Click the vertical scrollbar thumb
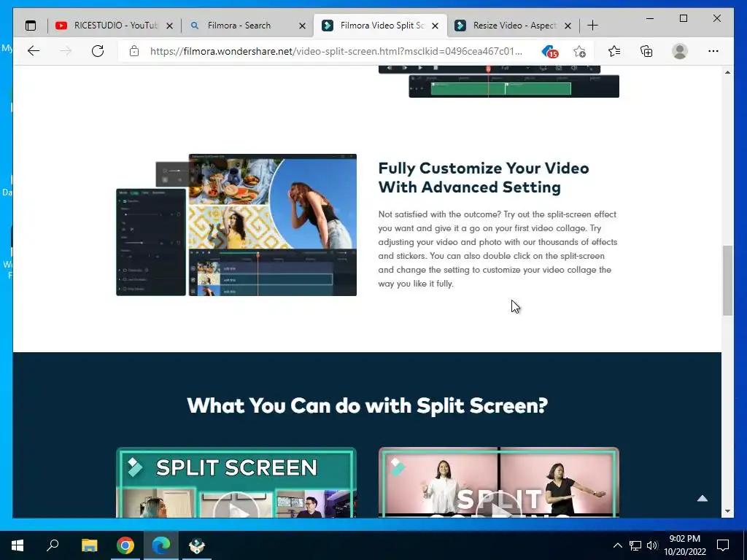Image resolution: width=747 pixels, height=560 pixels. tap(727, 281)
